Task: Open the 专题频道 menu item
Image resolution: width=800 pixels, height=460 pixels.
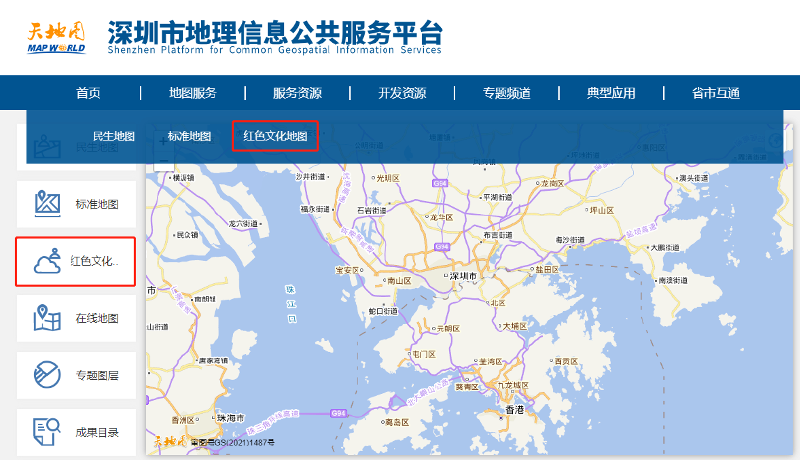Action: tap(506, 94)
